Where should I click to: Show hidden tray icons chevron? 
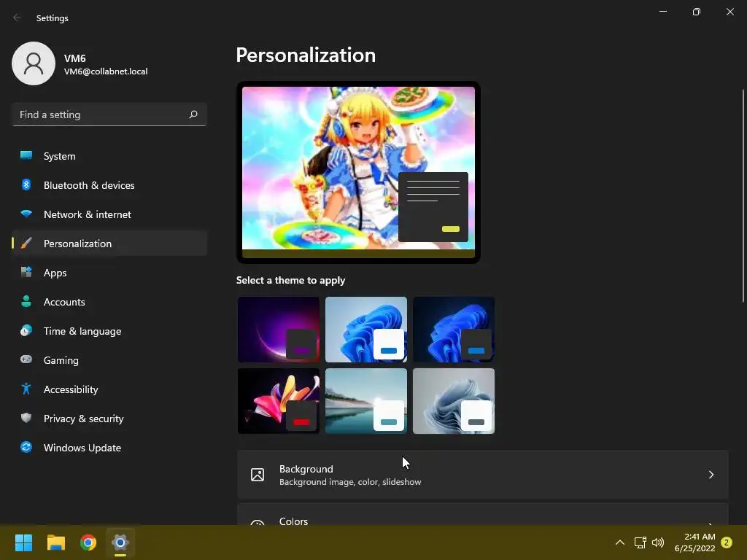tap(620, 542)
